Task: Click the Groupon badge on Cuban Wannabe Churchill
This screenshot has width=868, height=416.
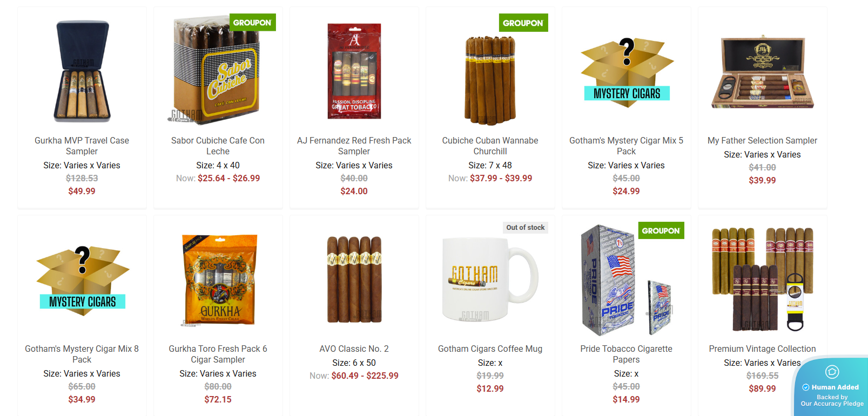Action: click(x=523, y=23)
